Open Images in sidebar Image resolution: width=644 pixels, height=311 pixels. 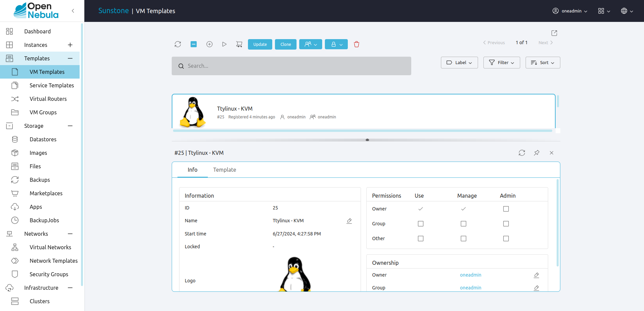[40, 153]
